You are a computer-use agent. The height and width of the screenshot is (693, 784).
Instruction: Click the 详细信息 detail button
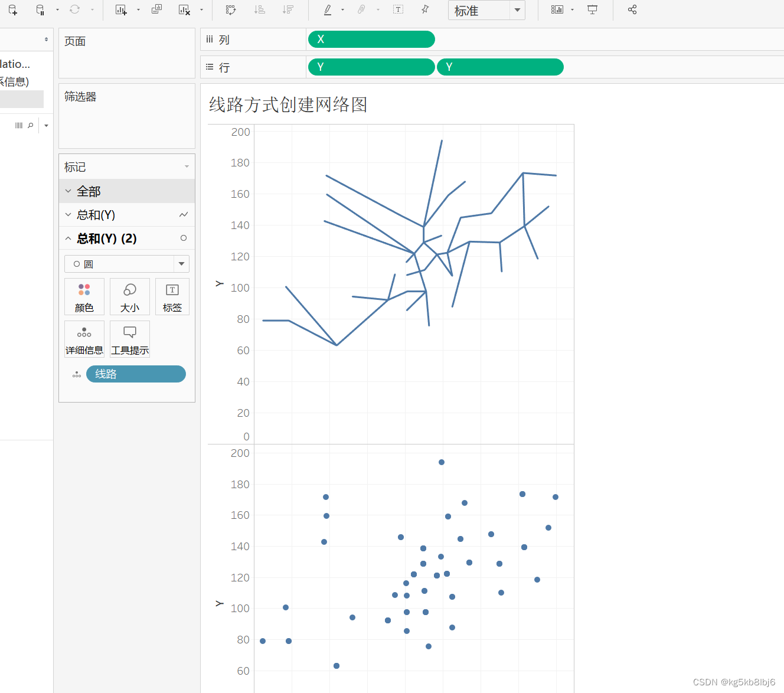84,339
